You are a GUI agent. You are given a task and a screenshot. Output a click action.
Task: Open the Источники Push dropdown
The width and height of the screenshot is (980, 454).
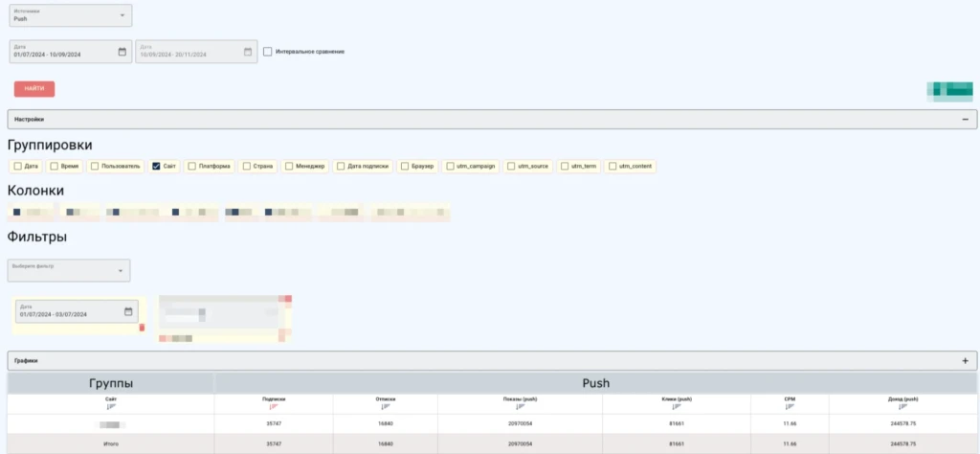[71, 15]
